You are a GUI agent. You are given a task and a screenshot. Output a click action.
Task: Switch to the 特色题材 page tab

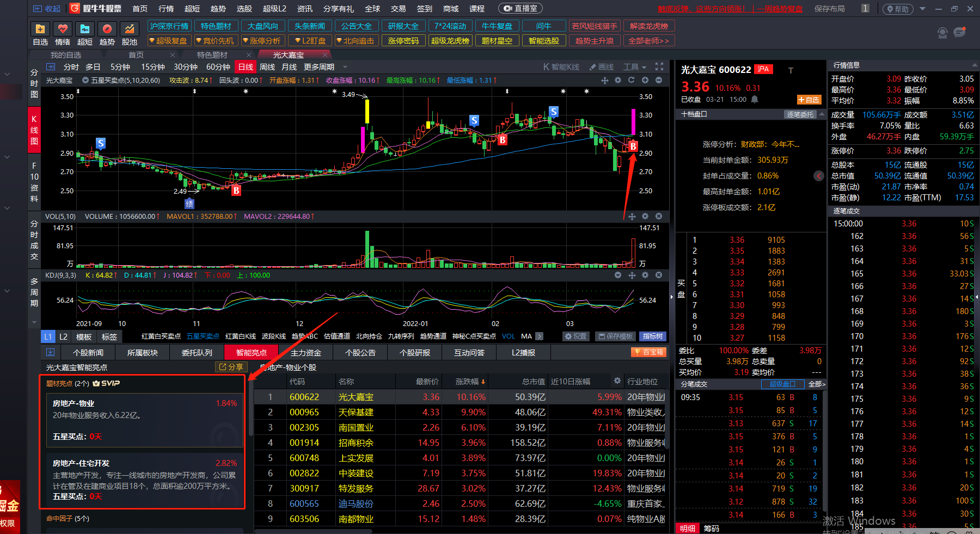(212, 55)
